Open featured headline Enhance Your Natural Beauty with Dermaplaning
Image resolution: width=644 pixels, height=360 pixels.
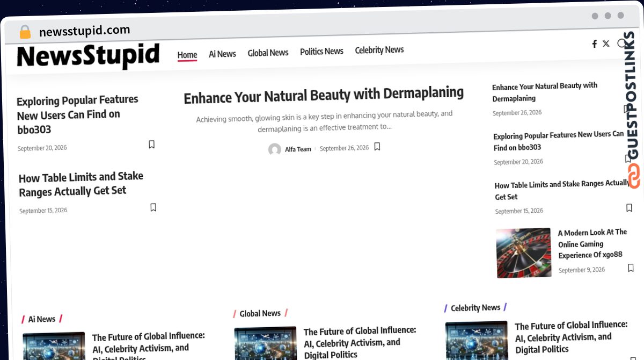tap(324, 95)
